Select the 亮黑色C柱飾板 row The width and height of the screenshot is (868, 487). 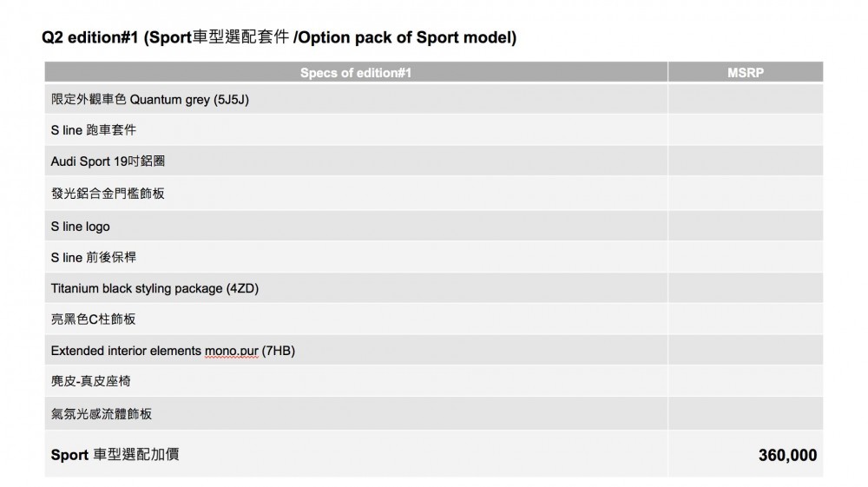click(94, 319)
